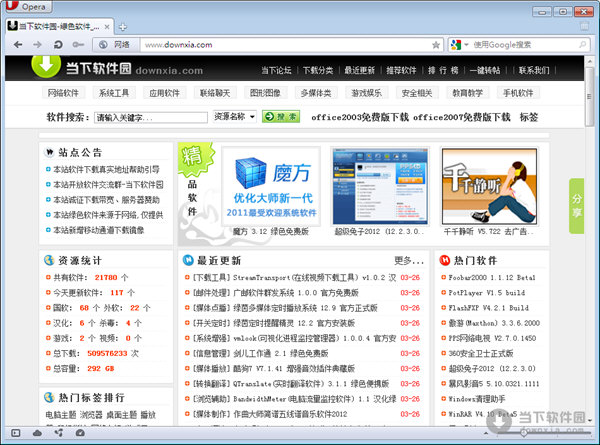The height and width of the screenshot is (445, 600).
Task: Open 排行榜 in the top navigation
Action: [x=443, y=70]
